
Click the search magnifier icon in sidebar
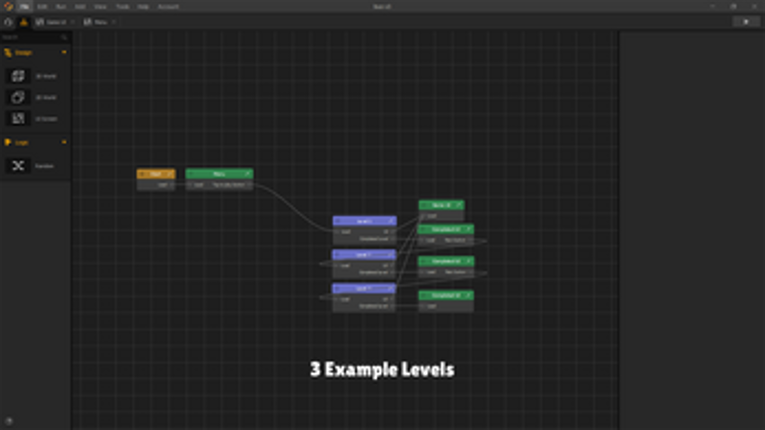tap(64, 37)
